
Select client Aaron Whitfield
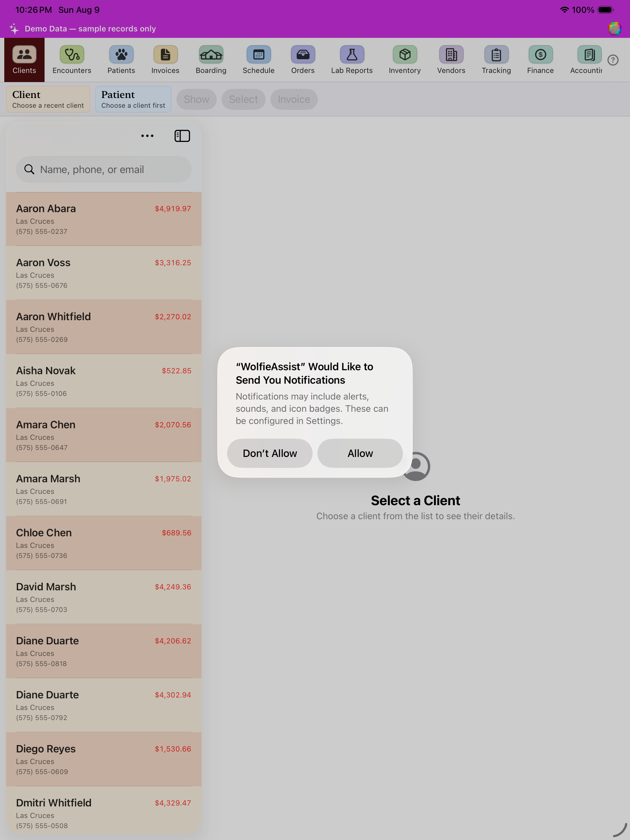(x=104, y=327)
